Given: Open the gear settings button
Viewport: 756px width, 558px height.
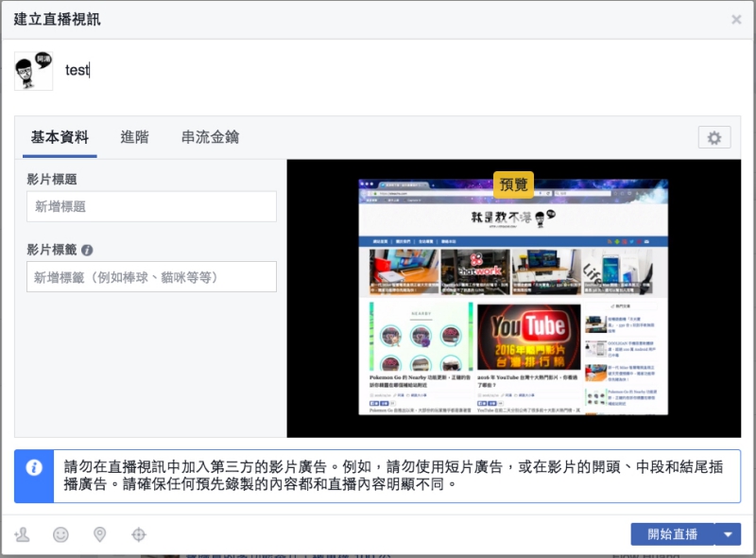Looking at the screenshot, I should tap(713, 138).
